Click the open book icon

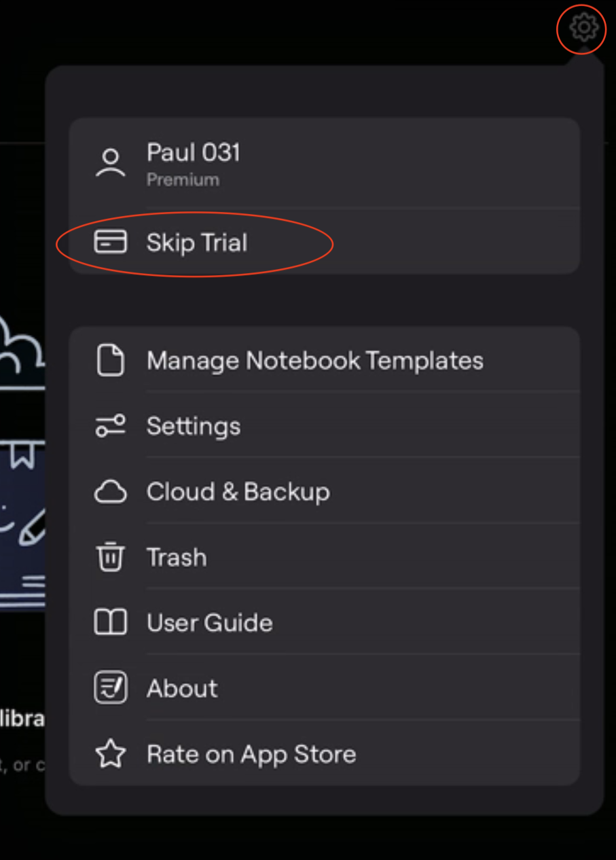pyautogui.click(x=110, y=623)
